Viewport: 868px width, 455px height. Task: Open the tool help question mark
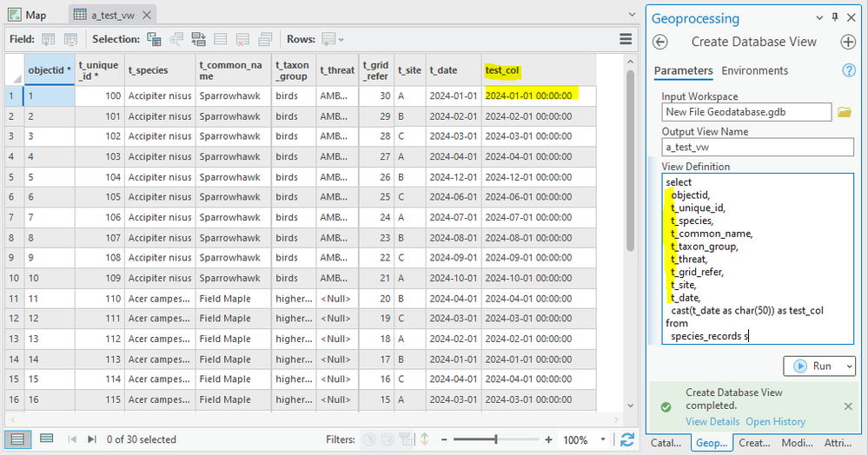tap(849, 71)
